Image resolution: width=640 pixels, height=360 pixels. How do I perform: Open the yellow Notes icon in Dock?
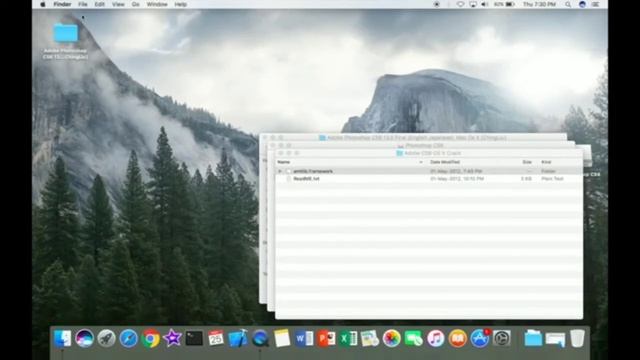pos(282,338)
